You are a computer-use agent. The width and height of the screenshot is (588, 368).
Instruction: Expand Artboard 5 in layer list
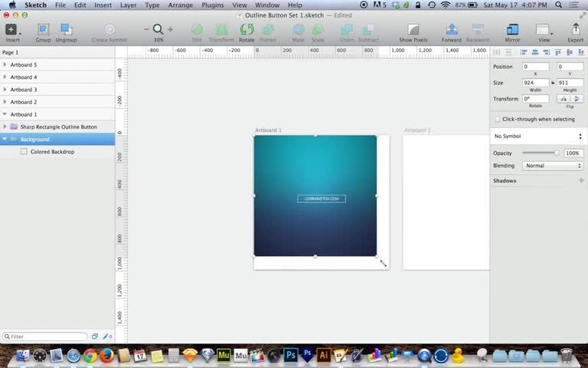[x=5, y=64]
